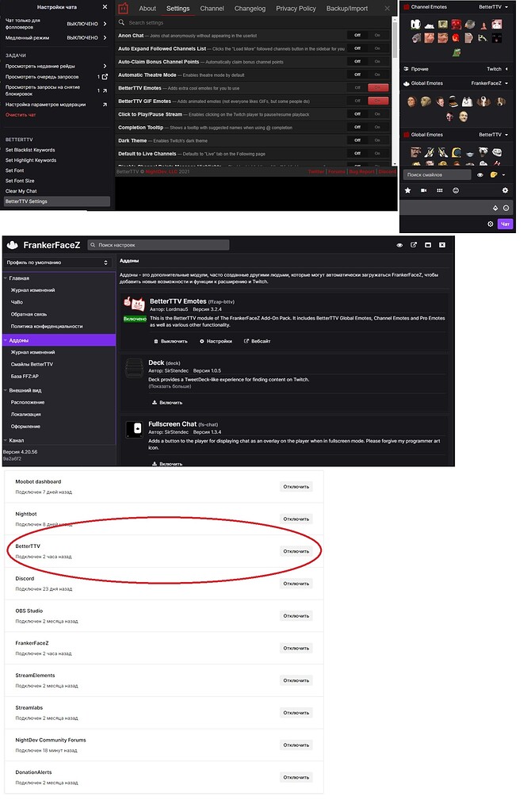Image resolution: width=527 pixels, height=812 pixels.
Task: Switch Automatic Theatre Mode On
Action: (377, 75)
